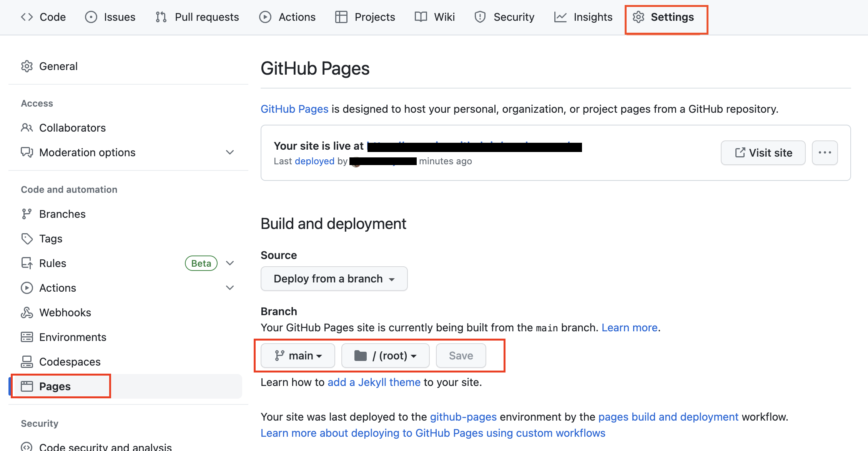Click the Save button
This screenshot has height=451, width=868.
click(461, 356)
